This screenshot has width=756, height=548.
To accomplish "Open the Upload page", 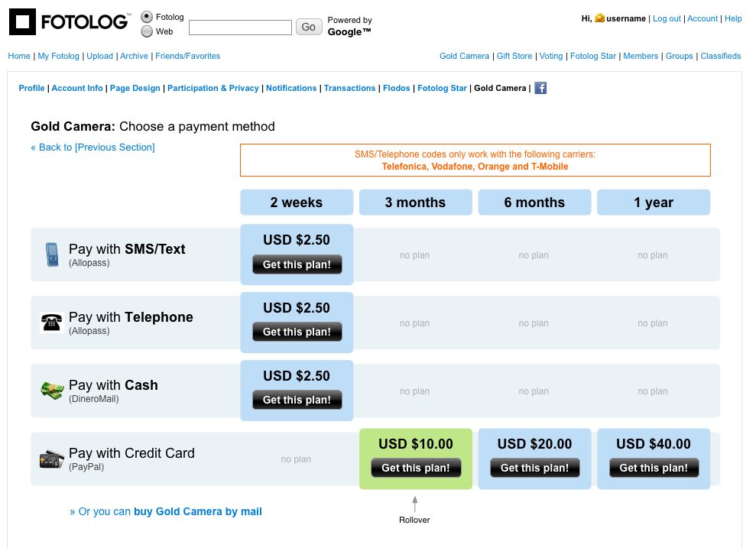I will point(100,56).
